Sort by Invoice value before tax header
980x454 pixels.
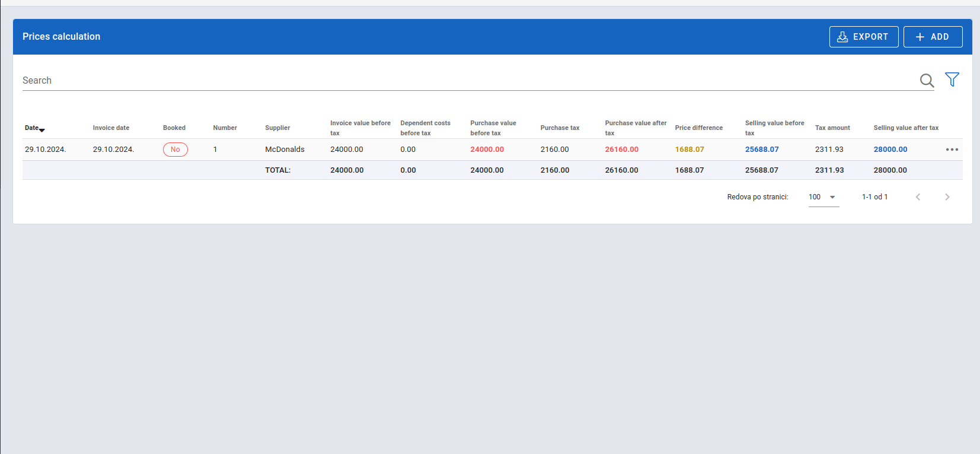click(x=360, y=128)
